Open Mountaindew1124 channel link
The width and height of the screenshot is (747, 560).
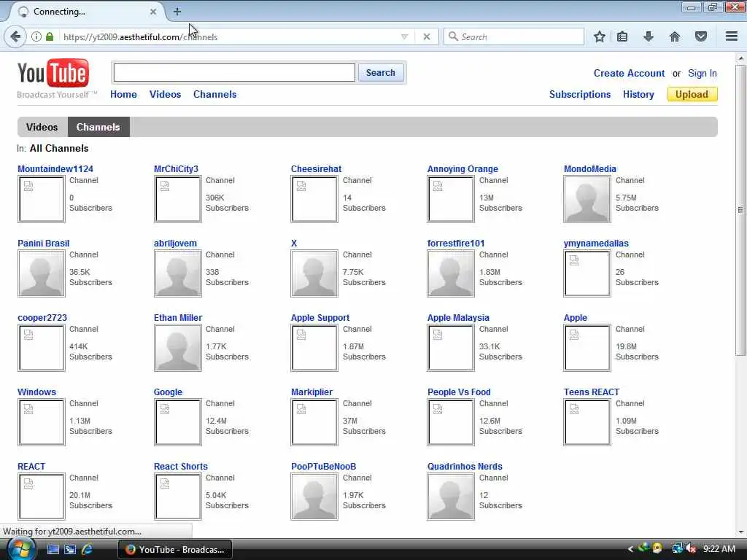55,168
